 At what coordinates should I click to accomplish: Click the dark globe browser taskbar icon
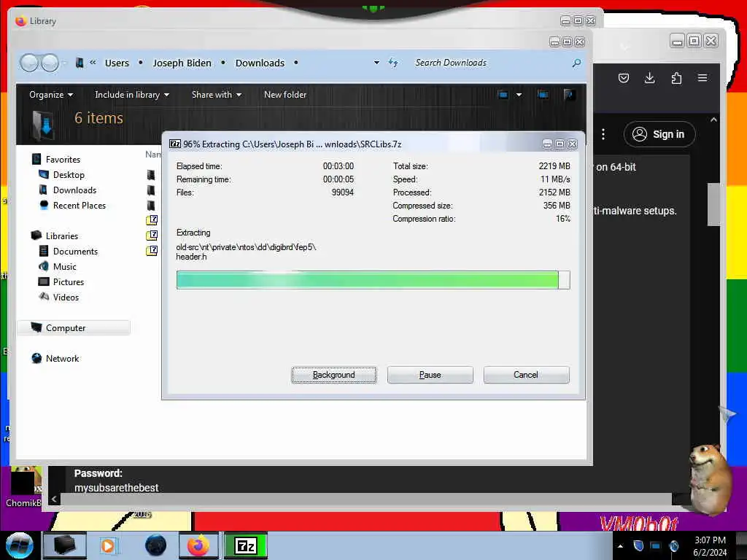coord(156,545)
